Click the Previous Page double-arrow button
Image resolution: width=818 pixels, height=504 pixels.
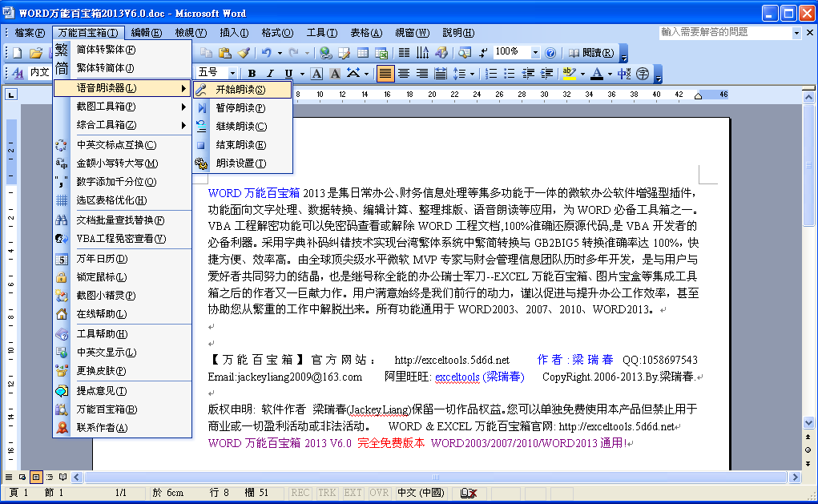(808, 437)
